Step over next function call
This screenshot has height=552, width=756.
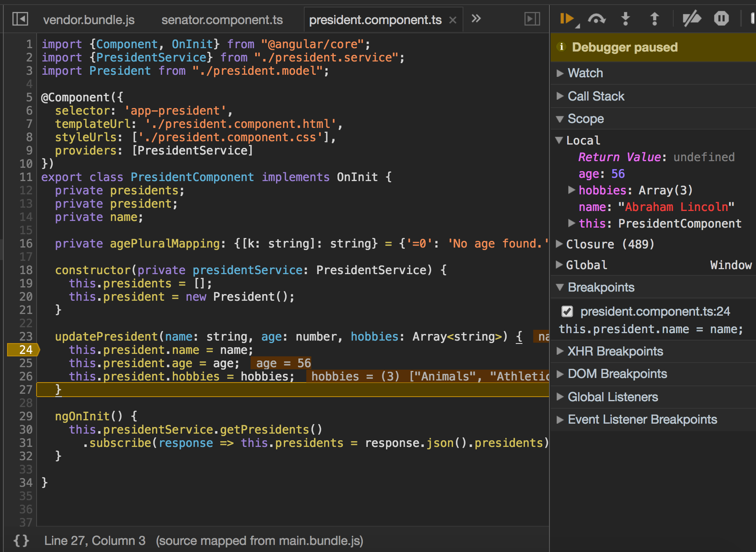[596, 19]
